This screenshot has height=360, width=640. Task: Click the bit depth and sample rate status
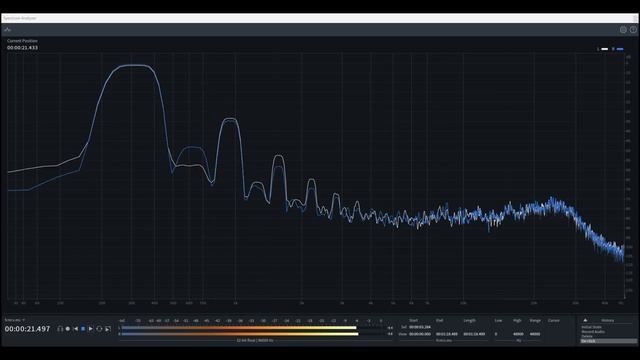pos(255,340)
